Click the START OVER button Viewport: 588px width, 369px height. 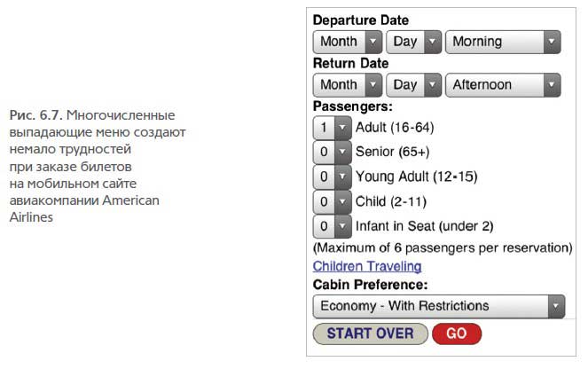click(371, 334)
